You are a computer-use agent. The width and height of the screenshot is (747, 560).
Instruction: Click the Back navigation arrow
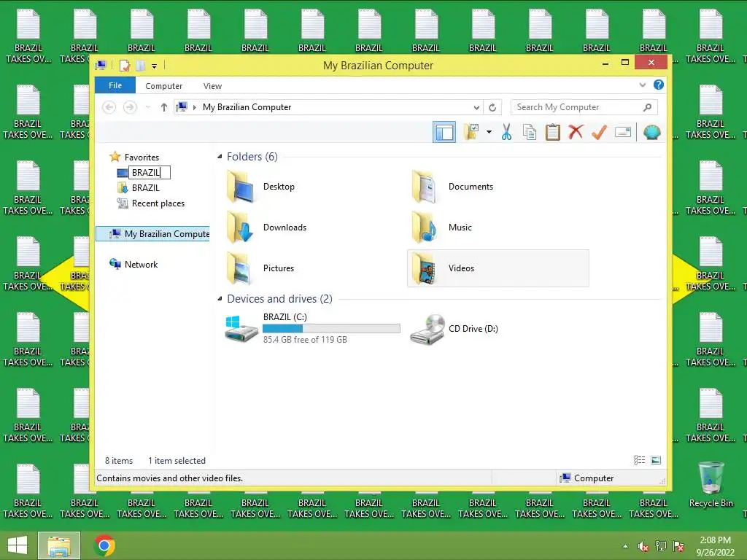coord(109,107)
